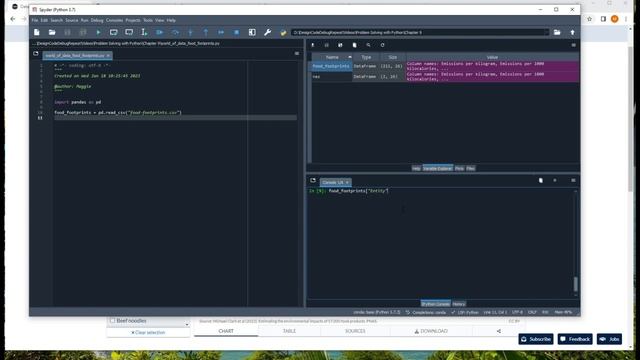This screenshot has height=360, width=640.
Task: Open the Consoles menu
Action: [114, 20]
